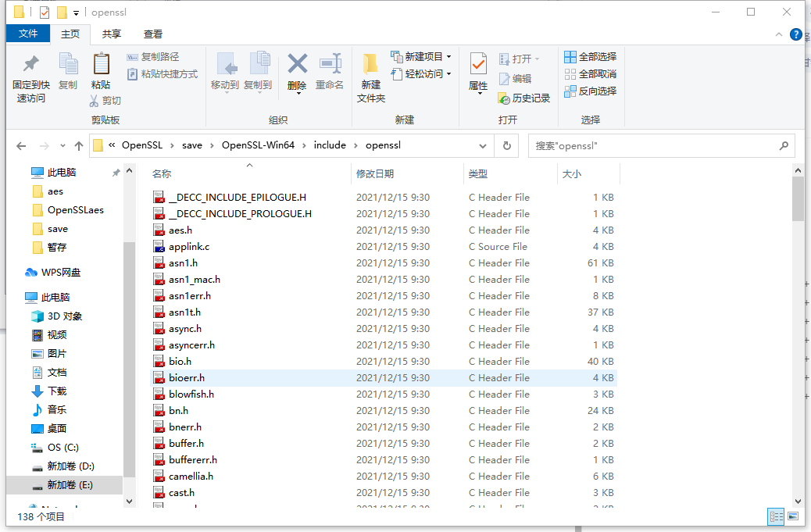
Task: Click the blue Help question mark icon
Action: (795, 34)
